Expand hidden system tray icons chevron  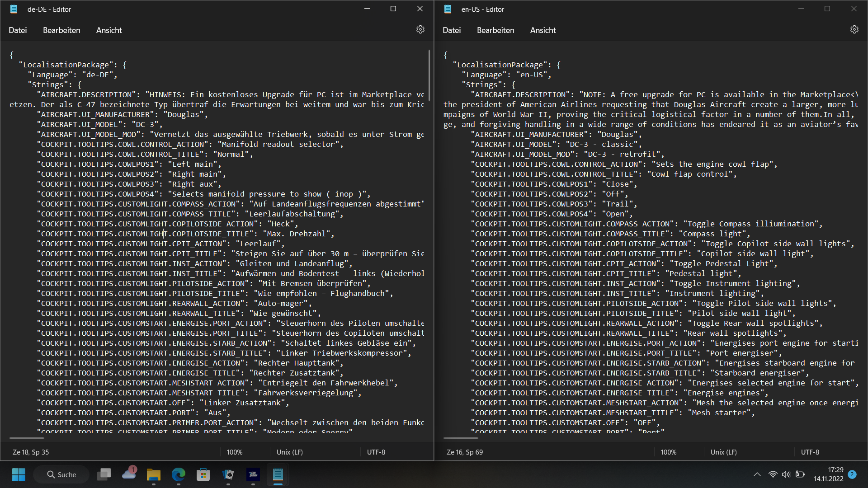point(757,474)
